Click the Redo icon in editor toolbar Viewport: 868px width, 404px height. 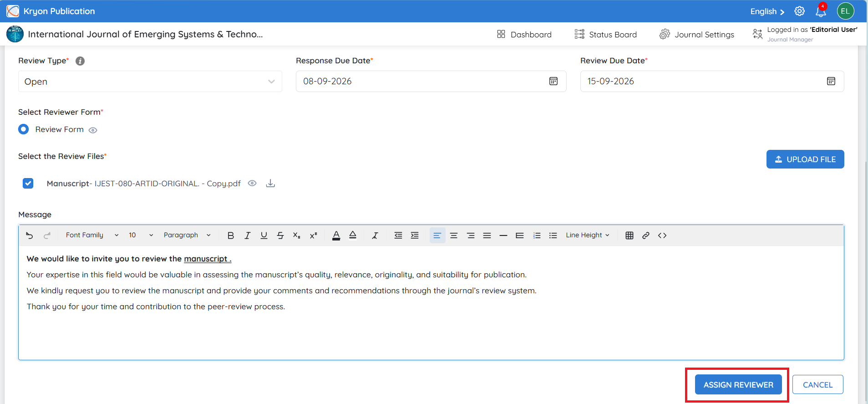[47, 235]
